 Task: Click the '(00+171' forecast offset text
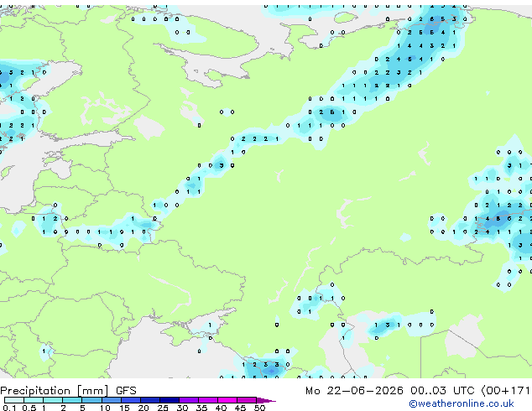click(x=506, y=391)
